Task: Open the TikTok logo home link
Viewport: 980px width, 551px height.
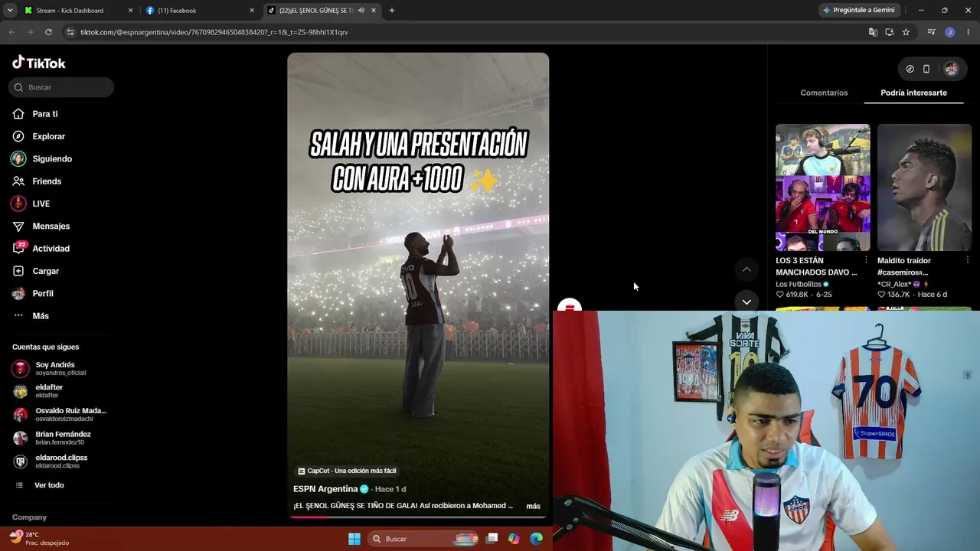Action: (x=39, y=63)
